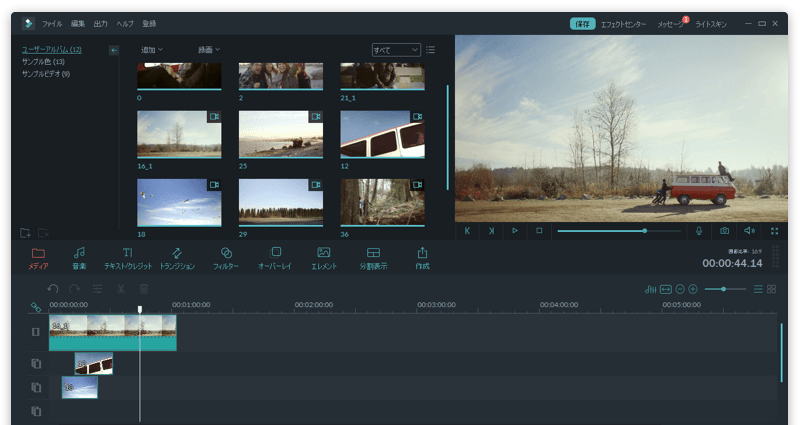Image resolution: width=800 pixels, height=425 pixels.
Task: Open the すべて filter combo box
Action: click(396, 49)
